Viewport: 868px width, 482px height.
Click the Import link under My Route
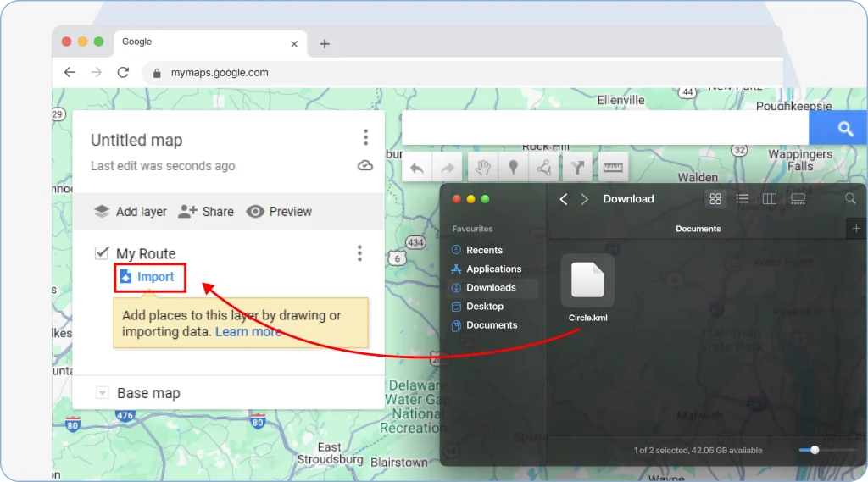coord(147,277)
